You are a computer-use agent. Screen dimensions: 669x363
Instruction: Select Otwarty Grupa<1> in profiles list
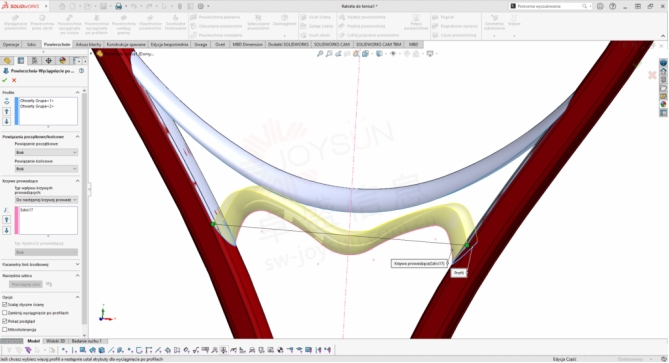pos(37,101)
